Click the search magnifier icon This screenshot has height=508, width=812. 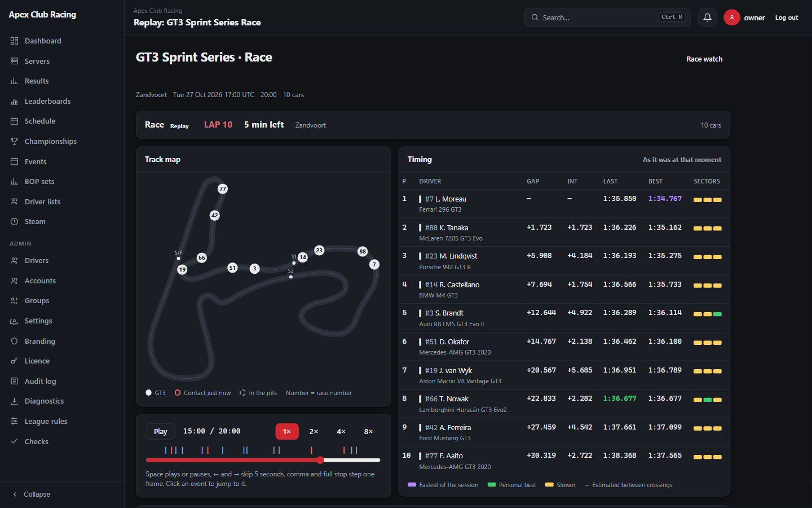click(x=535, y=17)
